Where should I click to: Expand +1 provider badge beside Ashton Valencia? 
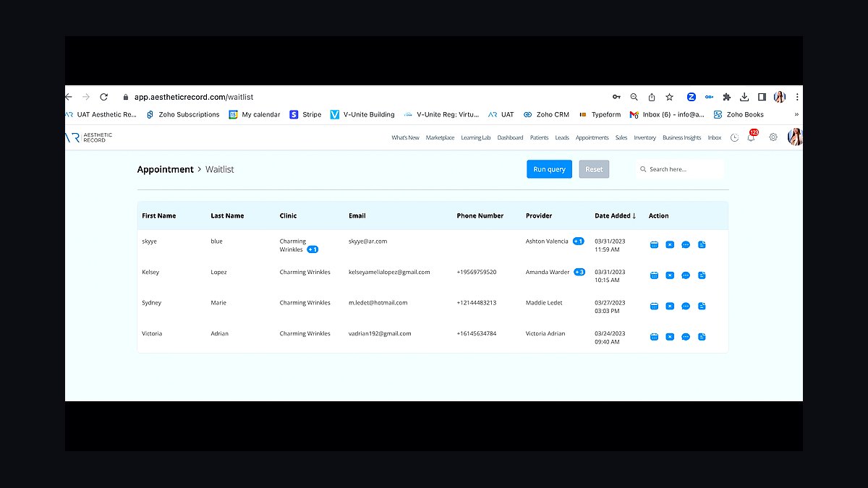[x=578, y=241]
